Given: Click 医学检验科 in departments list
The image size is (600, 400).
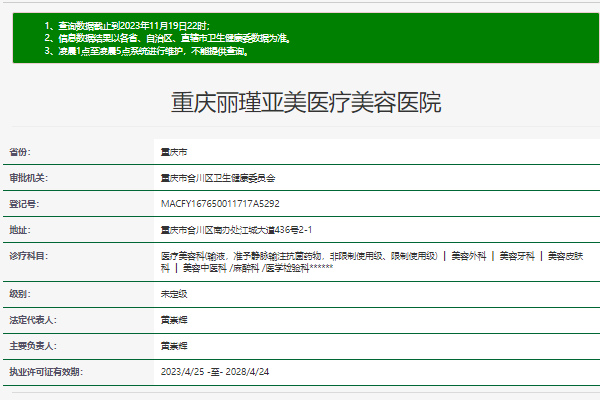Looking at the screenshot, I should tap(287, 268).
